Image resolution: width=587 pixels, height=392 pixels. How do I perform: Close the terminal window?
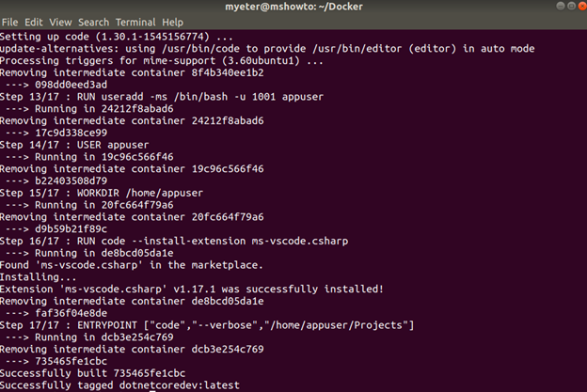click(582, 6)
